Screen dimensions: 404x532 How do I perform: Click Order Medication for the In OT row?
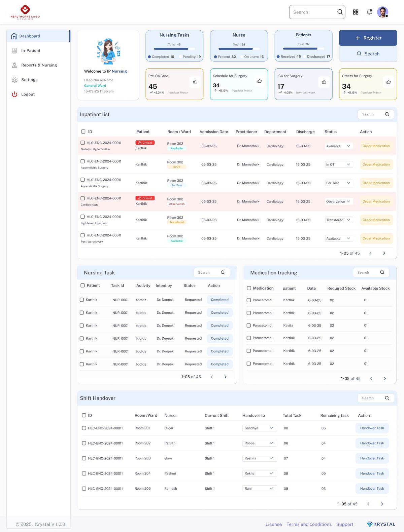376,164
